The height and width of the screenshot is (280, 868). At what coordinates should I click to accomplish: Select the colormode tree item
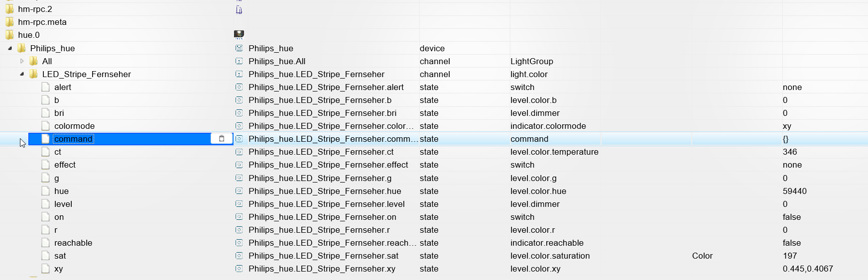[75, 126]
